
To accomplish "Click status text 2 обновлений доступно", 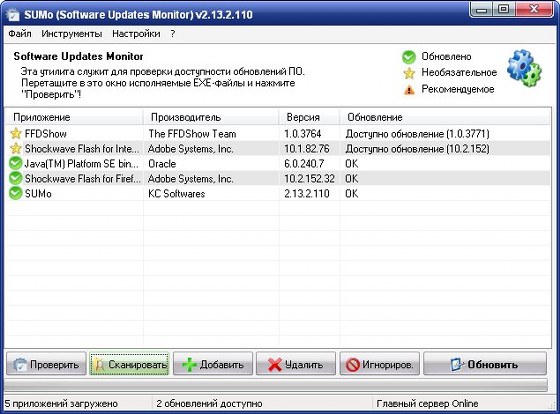I will coord(209,404).
